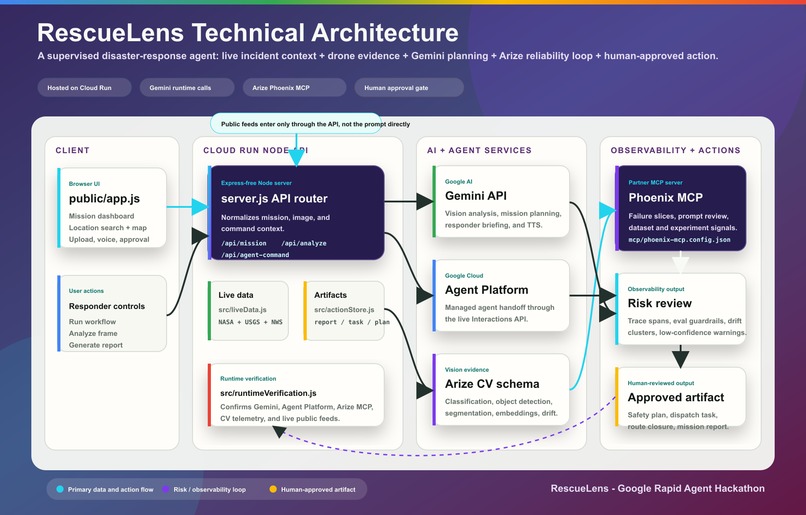Viewport: 806px width, 515px height.
Task: Click the src/actionStore.js path text
Action: point(344,310)
